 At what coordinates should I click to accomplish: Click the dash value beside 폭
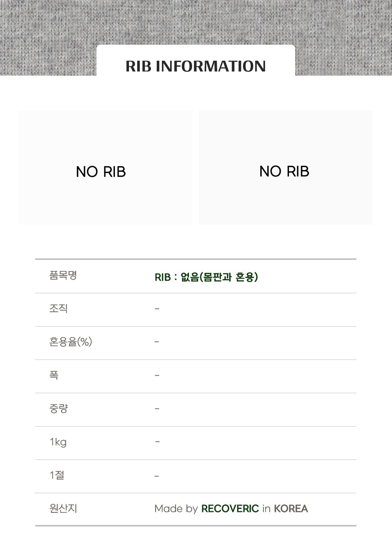[157, 376]
